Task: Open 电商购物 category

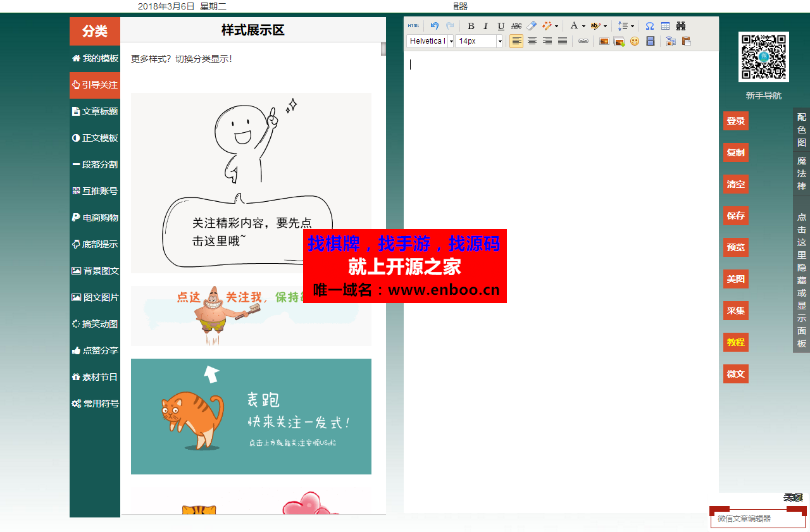Action: click(x=95, y=218)
